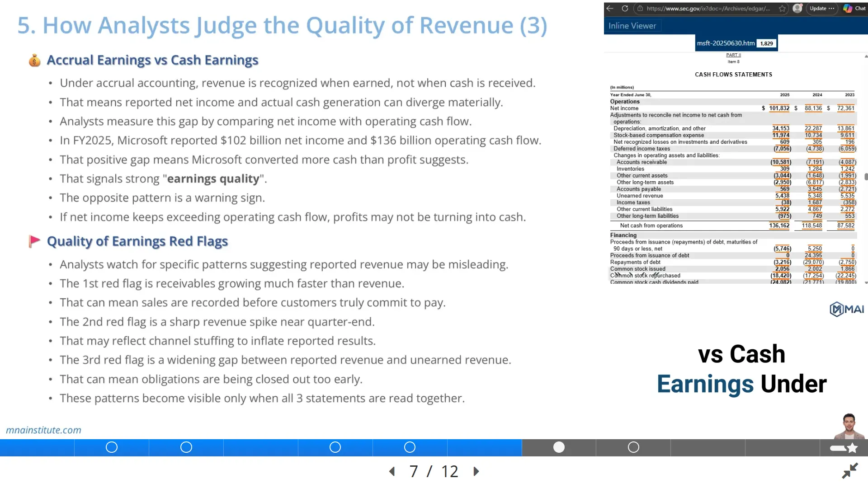Click 'Stock-based compensation expense' row label
868x488 pixels.
(658, 135)
